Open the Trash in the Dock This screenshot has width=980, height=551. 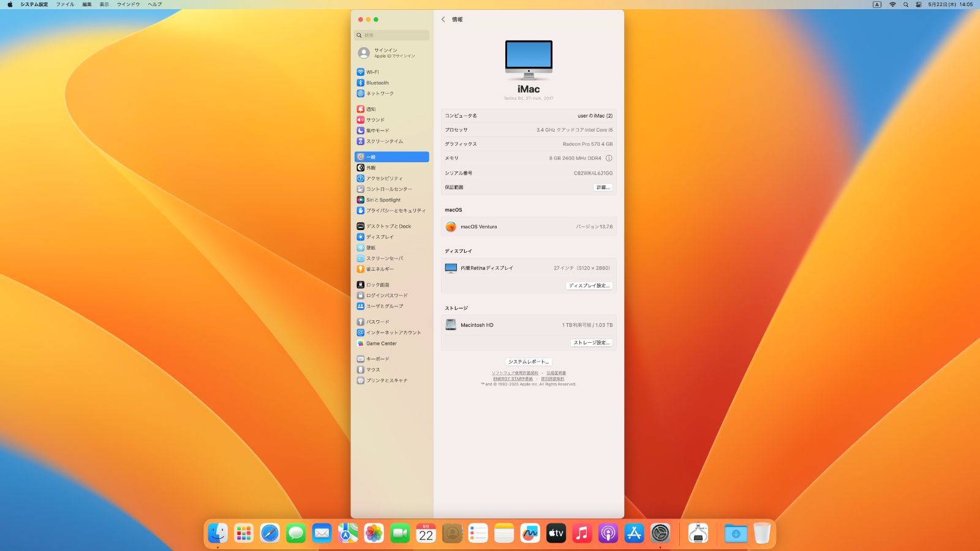click(762, 533)
